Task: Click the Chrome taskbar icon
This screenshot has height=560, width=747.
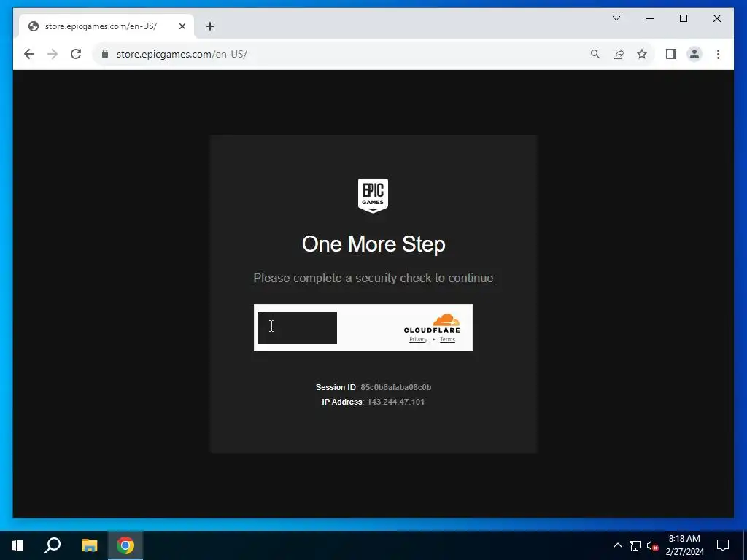Action: pyautogui.click(x=125, y=545)
